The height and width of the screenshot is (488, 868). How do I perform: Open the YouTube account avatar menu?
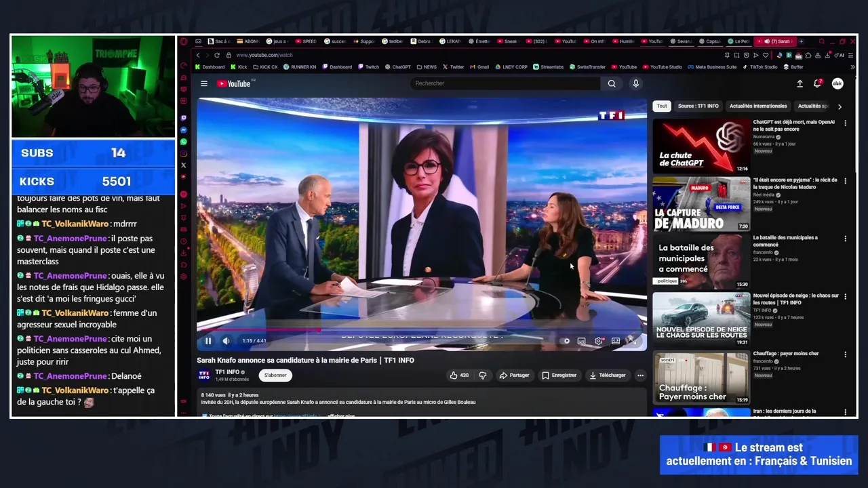(837, 83)
